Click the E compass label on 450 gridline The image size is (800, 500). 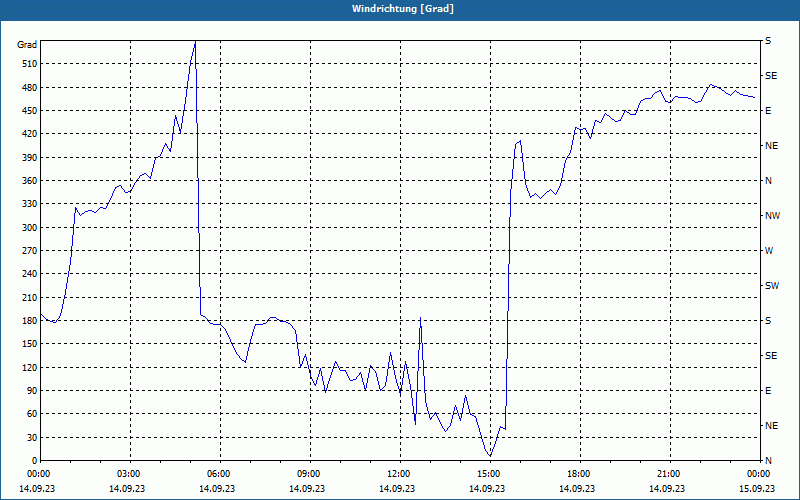click(x=768, y=111)
